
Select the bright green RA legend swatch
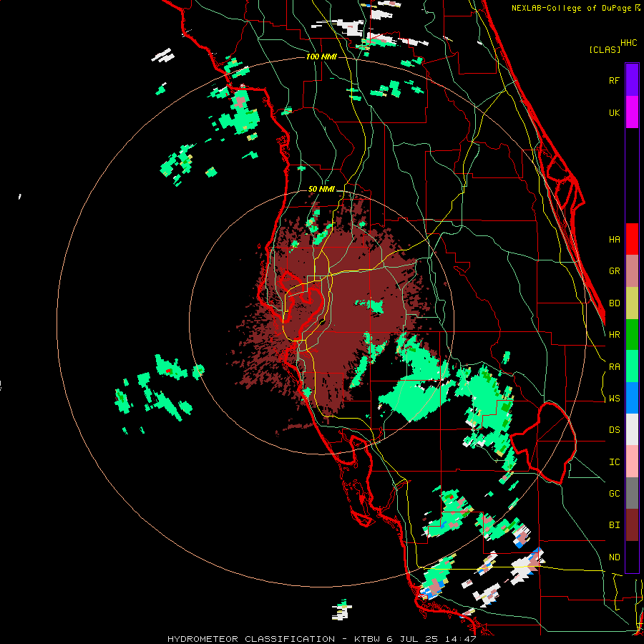(x=632, y=366)
